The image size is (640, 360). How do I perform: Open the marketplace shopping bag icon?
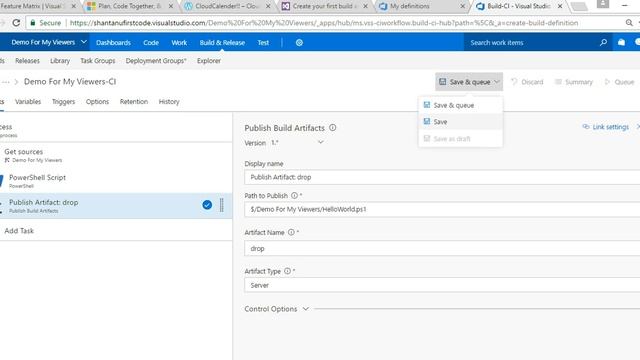click(x=621, y=42)
